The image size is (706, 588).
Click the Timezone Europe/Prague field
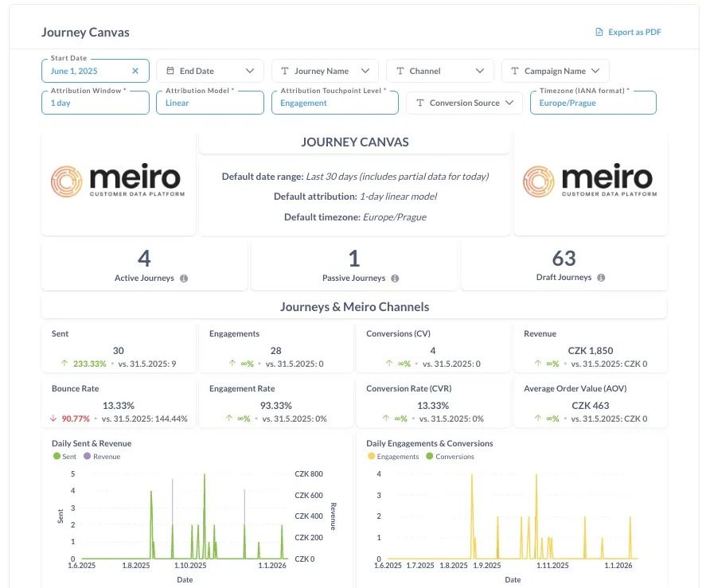[592, 103]
